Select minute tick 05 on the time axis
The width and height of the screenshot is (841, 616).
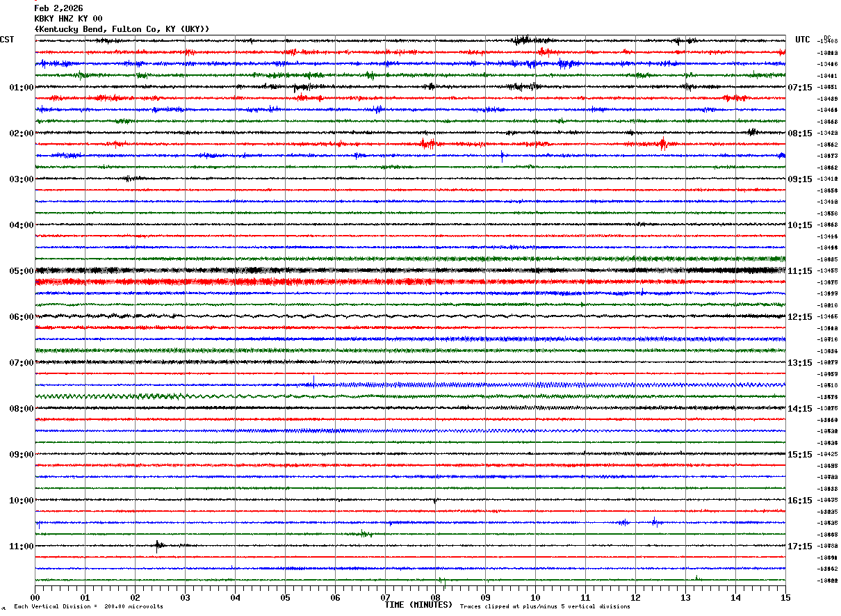tap(286, 597)
